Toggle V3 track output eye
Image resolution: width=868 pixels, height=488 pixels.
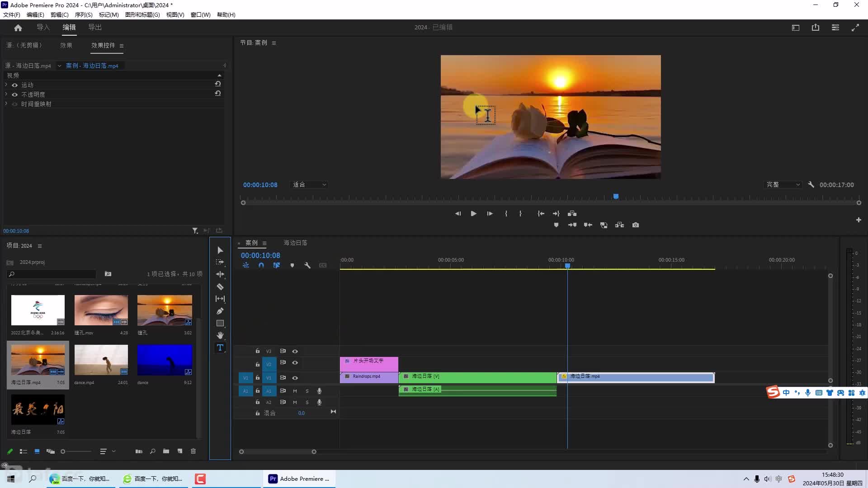click(295, 351)
